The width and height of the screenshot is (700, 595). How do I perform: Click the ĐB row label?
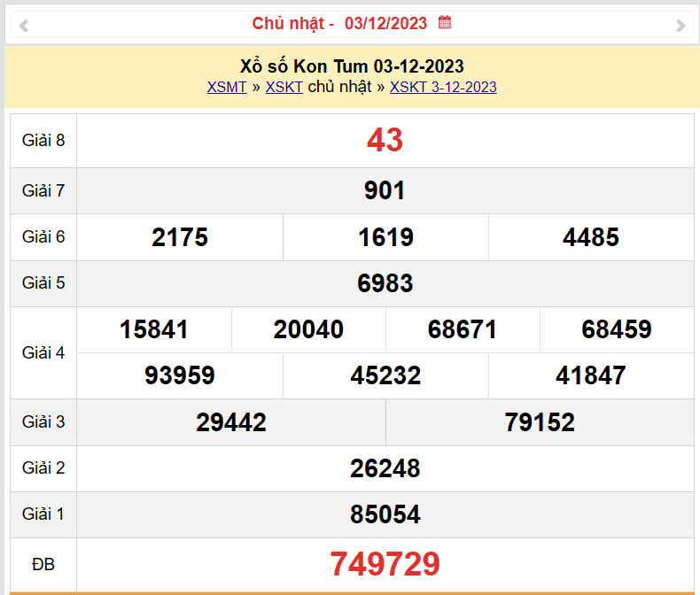click(43, 565)
